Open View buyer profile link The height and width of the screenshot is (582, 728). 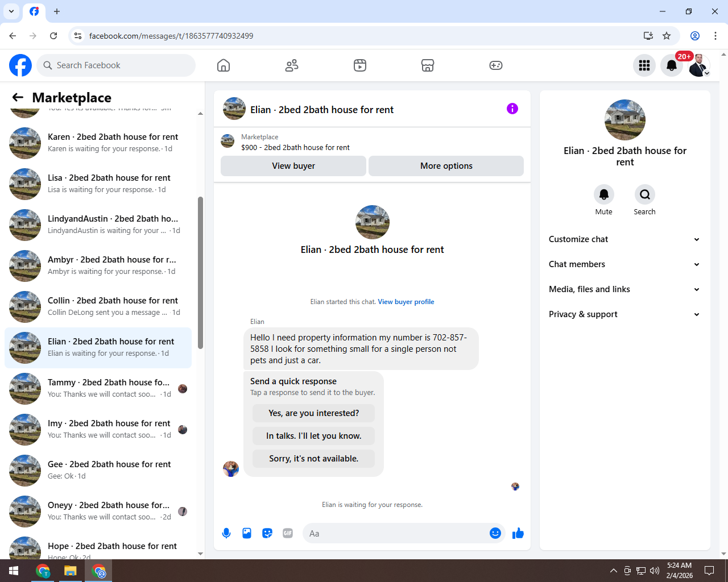tap(406, 302)
